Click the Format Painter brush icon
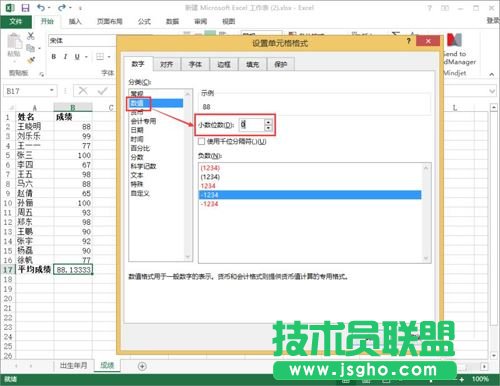The width and height of the screenshot is (500, 386). click(x=31, y=60)
